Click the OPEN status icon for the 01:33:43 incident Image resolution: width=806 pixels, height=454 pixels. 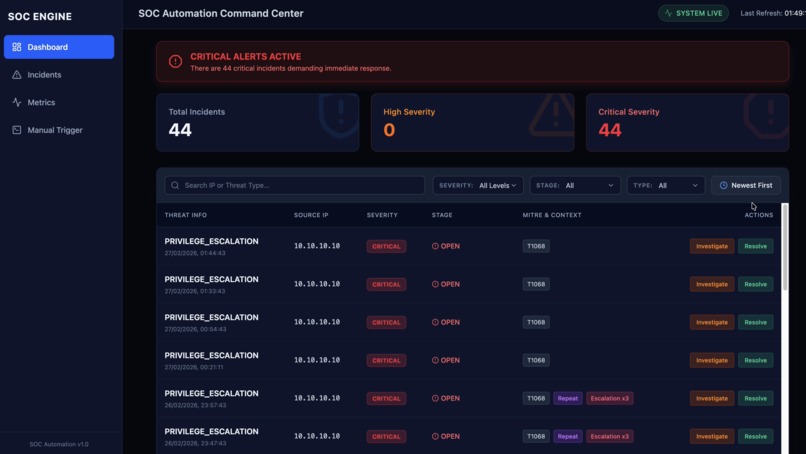click(435, 284)
